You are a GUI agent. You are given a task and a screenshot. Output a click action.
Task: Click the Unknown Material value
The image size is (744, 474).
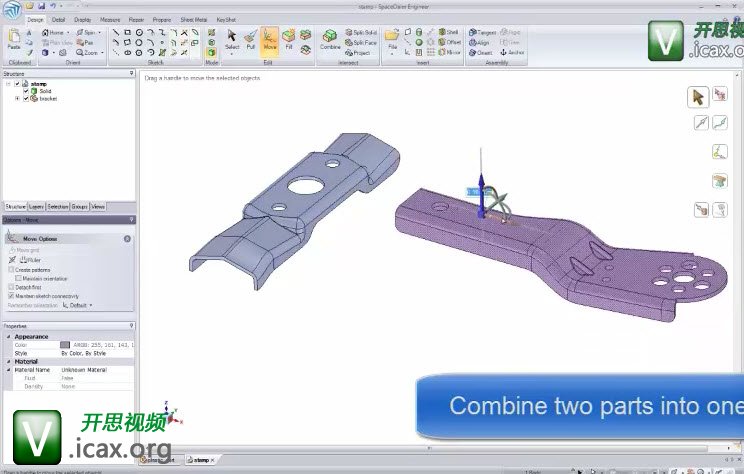coord(84,370)
